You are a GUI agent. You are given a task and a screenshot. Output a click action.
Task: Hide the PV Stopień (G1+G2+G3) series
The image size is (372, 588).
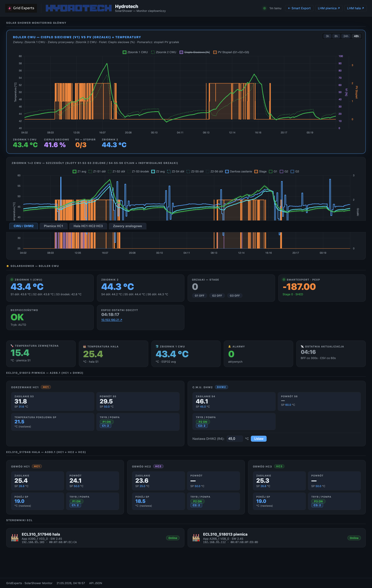coord(231,52)
